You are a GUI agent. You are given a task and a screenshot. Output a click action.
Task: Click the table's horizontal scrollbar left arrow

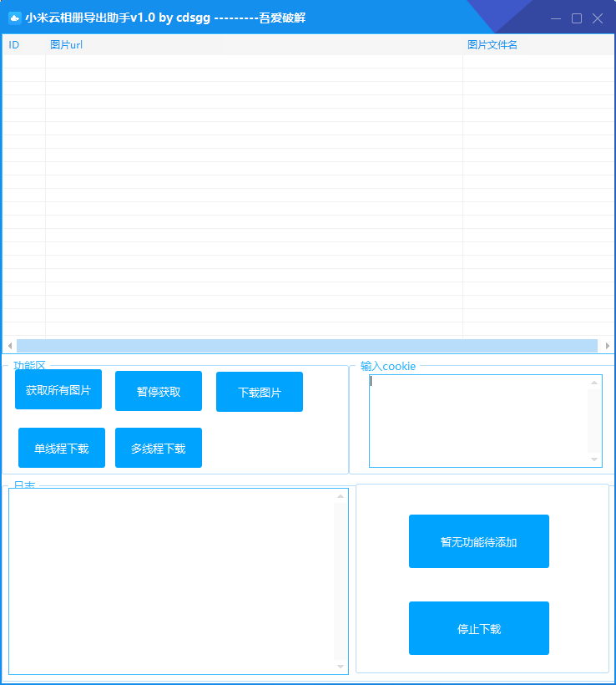[x=10, y=346]
